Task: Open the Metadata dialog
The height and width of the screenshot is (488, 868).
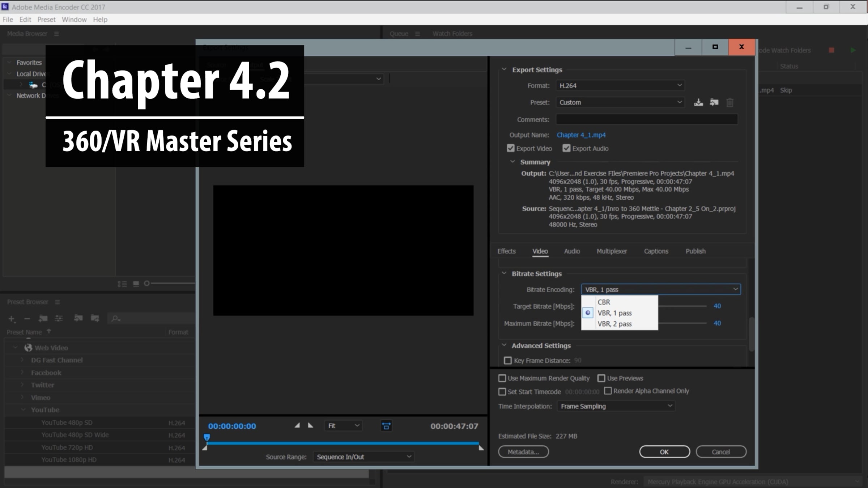Action: coord(523,452)
